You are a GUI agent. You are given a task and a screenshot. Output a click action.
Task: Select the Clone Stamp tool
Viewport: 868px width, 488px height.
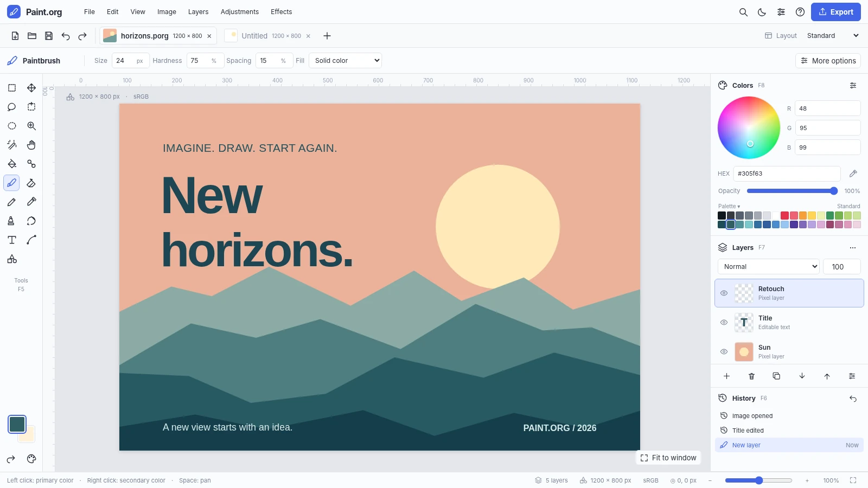click(x=11, y=221)
